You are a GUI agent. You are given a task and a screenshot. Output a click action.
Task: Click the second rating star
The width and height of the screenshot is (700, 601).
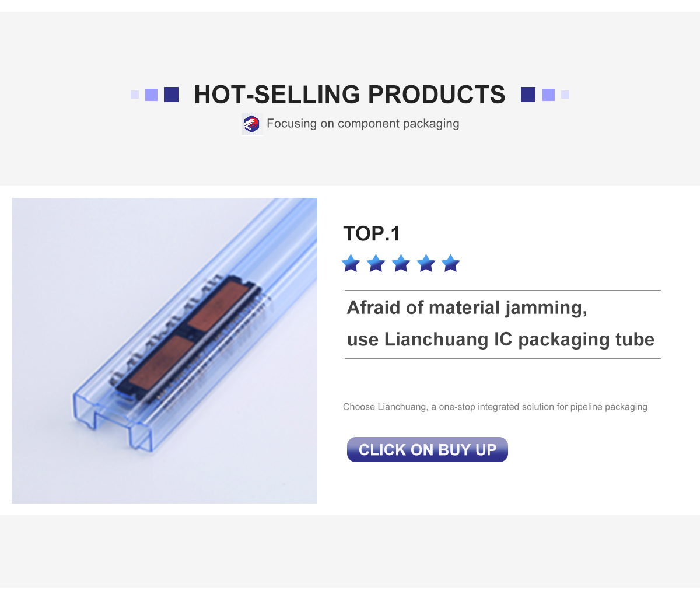[376, 263]
